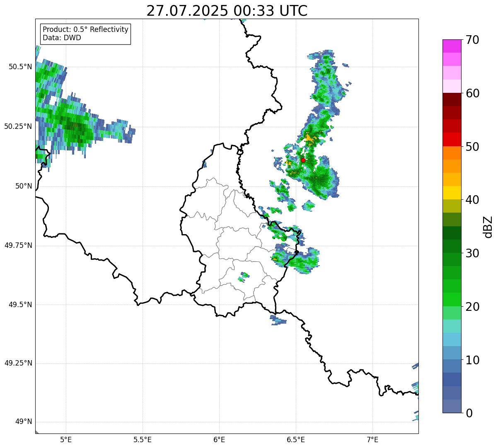498x448 pixels.
Task: Pick the orange swatch just below 50
Action: (452, 153)
